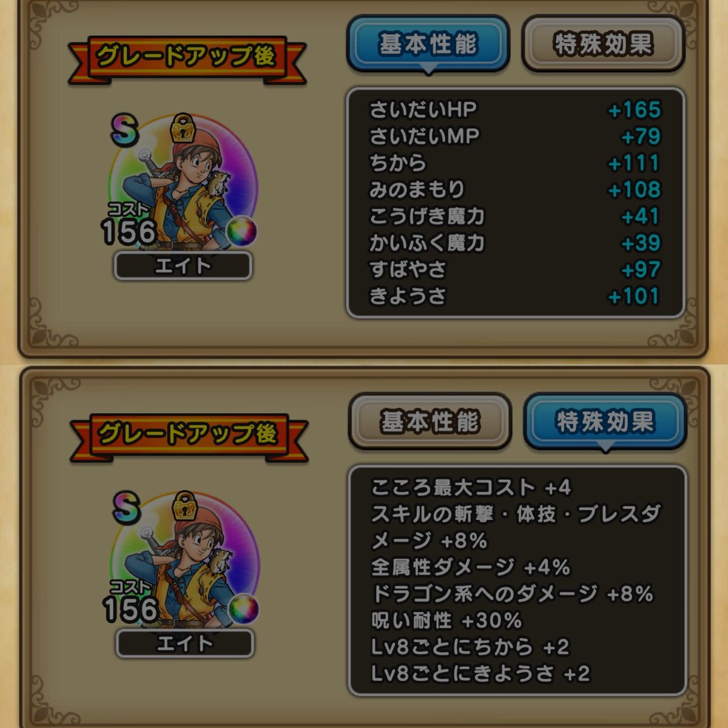
Task: Tap the こころ最大コスト +4 effect line
Action: [471, 487]
